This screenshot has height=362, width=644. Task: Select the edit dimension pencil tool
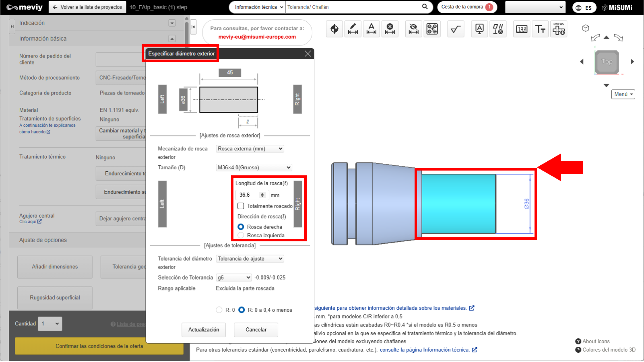tap(353, 29)
